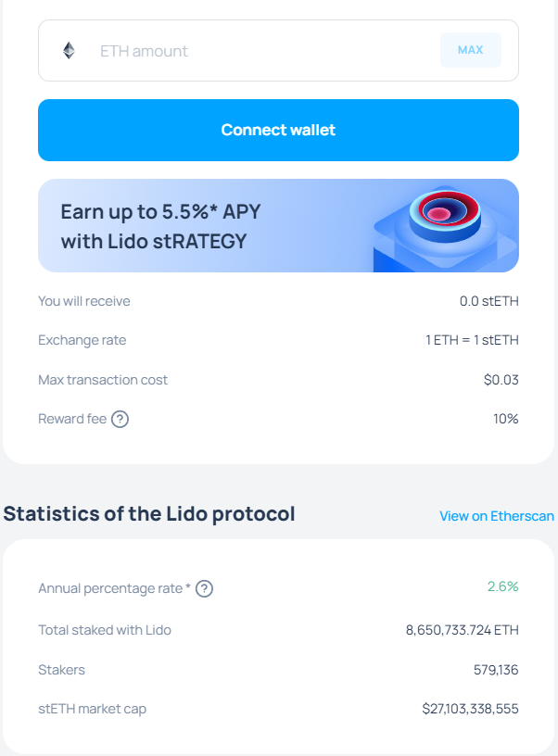Click Connect wallet
The width and height of the screenshot is (558, 756).
pos(278,130)
